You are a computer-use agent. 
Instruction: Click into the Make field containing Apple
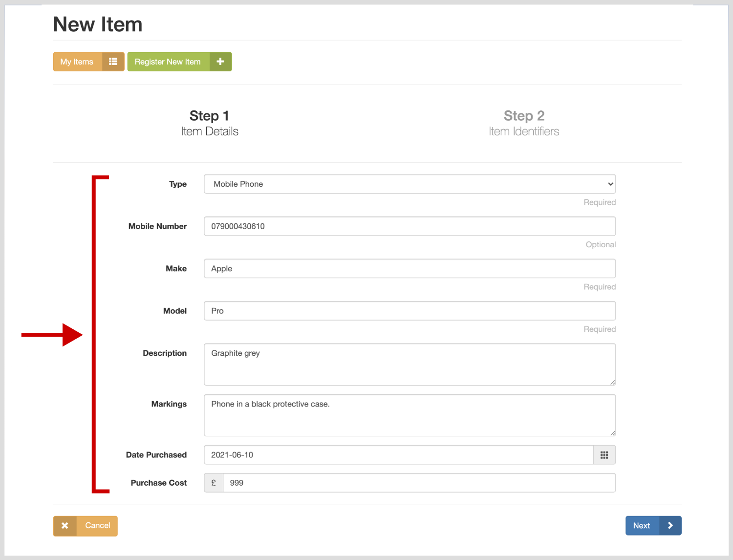[x=410, y=269]
